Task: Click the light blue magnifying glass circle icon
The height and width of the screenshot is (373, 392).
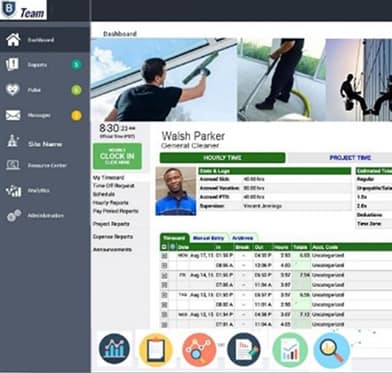Action: point(332,350)
